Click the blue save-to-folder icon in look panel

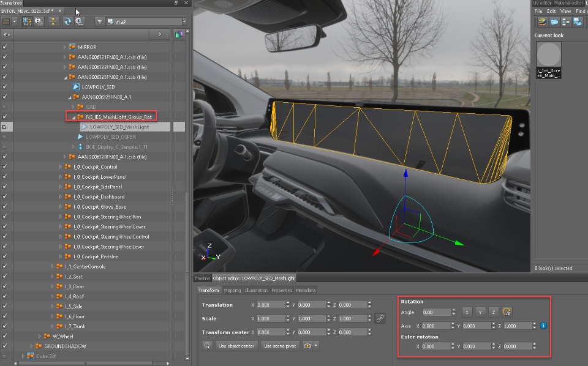pyautogui.click(x=578, y=22)
